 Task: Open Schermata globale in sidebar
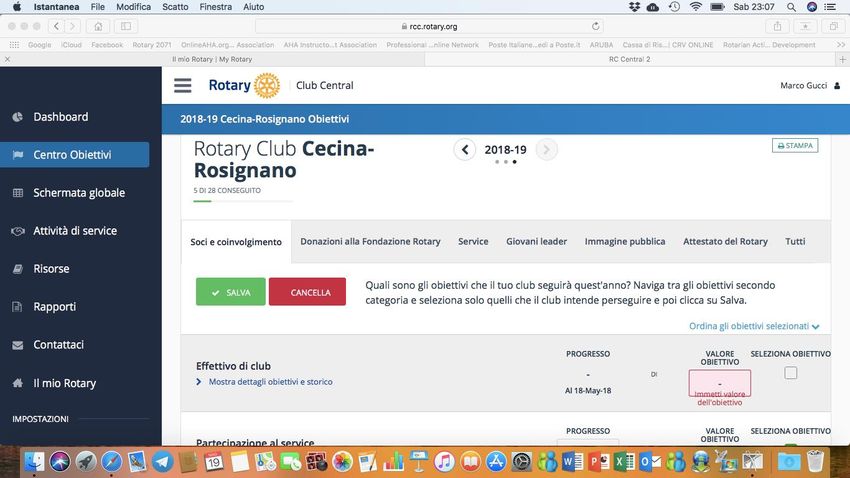coord(79,193)
